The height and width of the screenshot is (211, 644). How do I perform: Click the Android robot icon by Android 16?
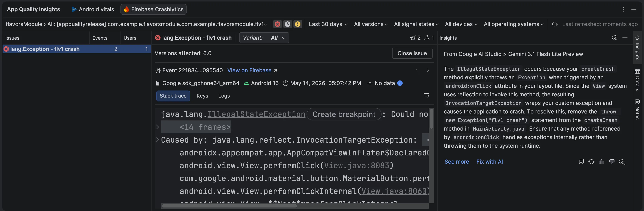pyautogui.click(x=246, y=83)
